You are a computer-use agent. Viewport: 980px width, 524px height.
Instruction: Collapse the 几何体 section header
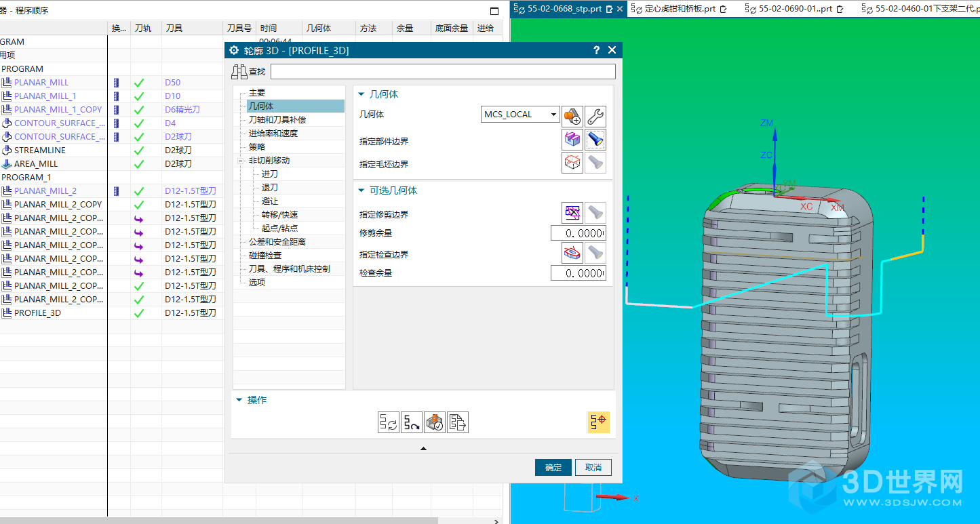tap(362, 94)
